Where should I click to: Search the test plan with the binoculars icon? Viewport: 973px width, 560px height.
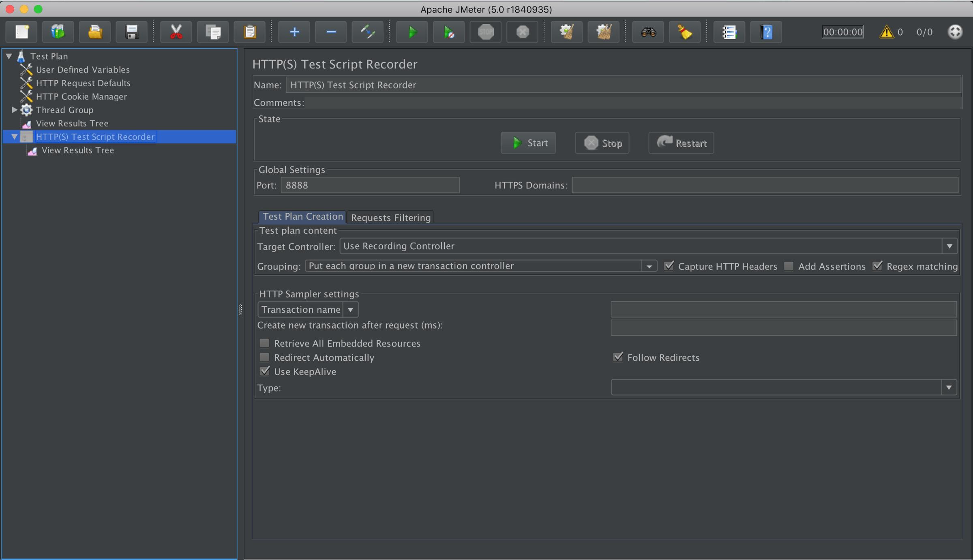click(648, 32)
